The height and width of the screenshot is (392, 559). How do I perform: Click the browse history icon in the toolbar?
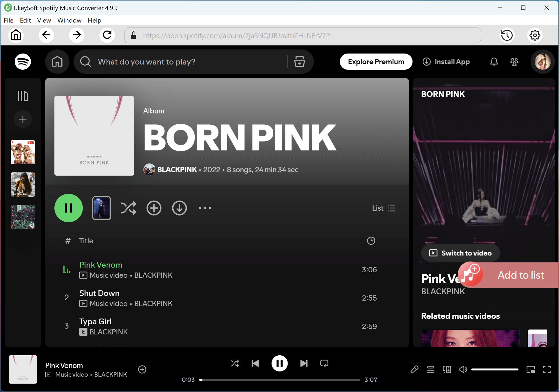point(507,35)
